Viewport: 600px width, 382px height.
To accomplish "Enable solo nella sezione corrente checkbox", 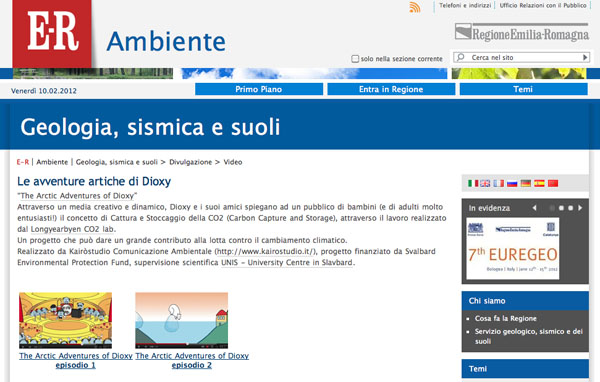I will (355, 59).
